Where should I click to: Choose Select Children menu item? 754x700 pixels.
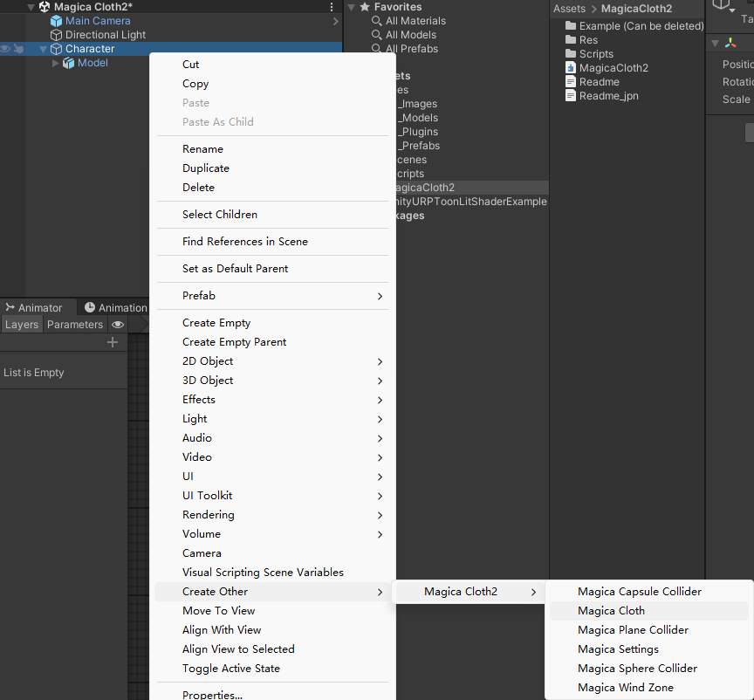click(272, 215)
